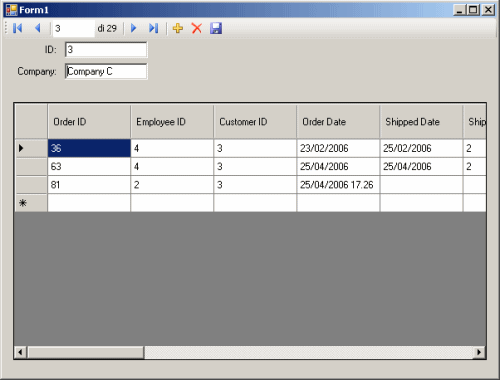Close the Form1 window
Viewport: 500px width, 380px height.
pyautogui.click(x=488, y=10)
